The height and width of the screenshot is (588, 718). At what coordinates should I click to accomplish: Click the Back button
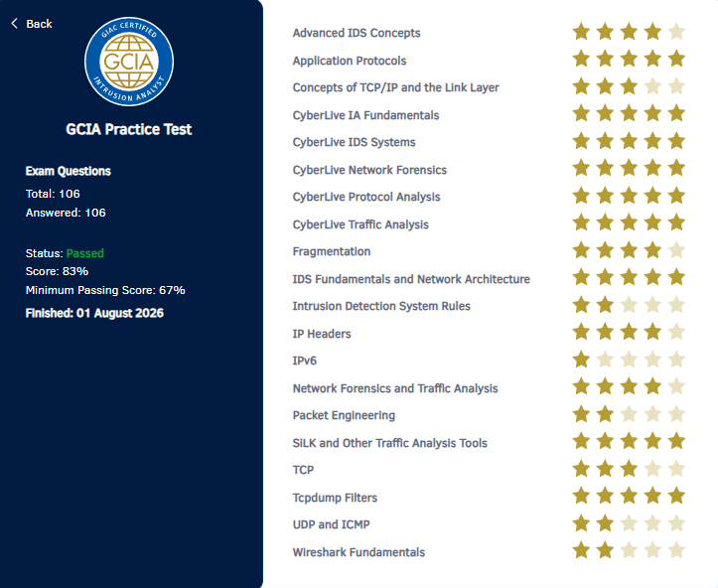pos(32,24)
